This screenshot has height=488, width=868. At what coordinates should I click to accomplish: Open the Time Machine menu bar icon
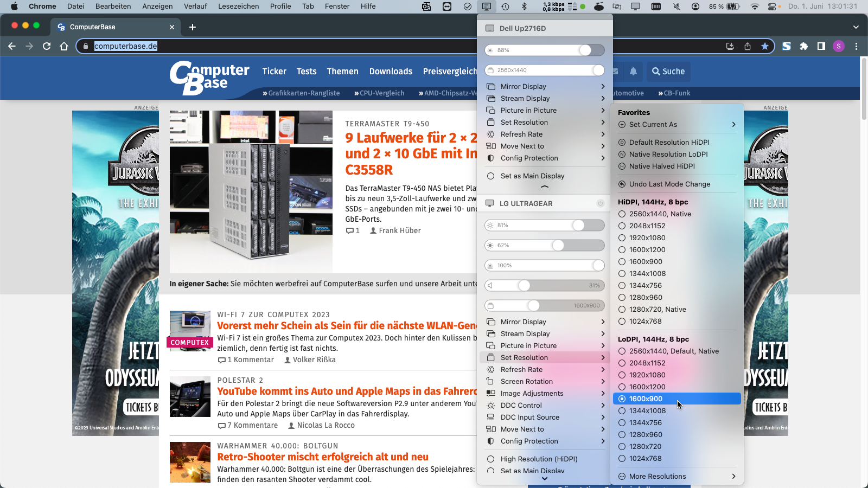click(505, 7)
